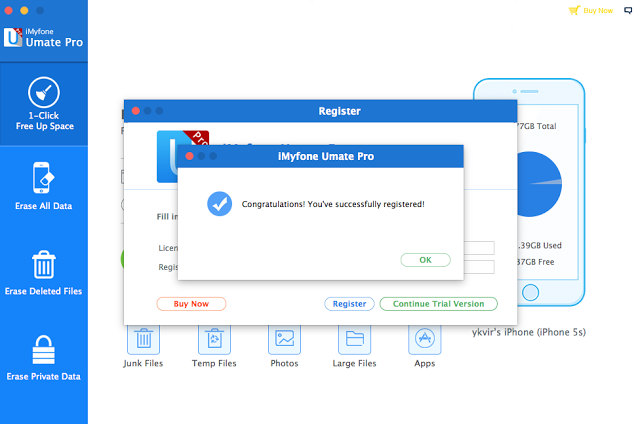This screenshot has height=424, width=640.
Task: Click the iPhone home button graphic
Action: point(531,293)
